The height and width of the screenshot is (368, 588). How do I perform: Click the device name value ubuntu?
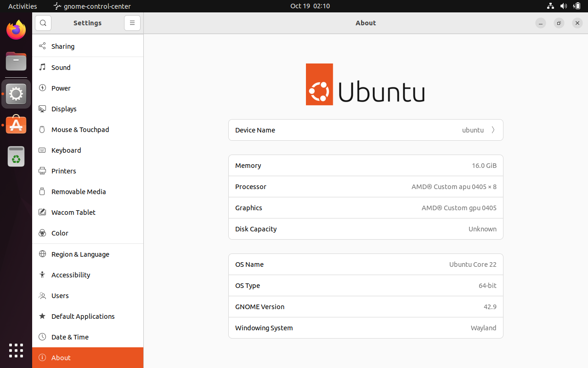click(x=473, y=130)
